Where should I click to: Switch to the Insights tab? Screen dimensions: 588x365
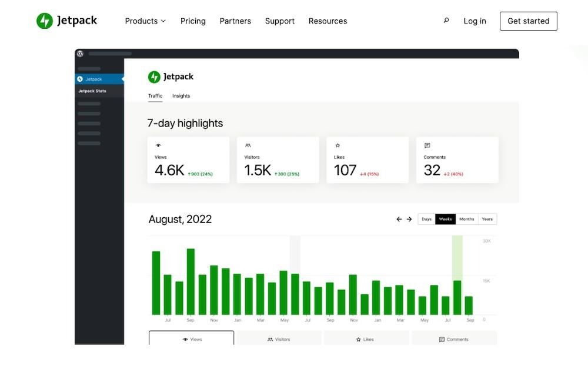click(181, 96)
